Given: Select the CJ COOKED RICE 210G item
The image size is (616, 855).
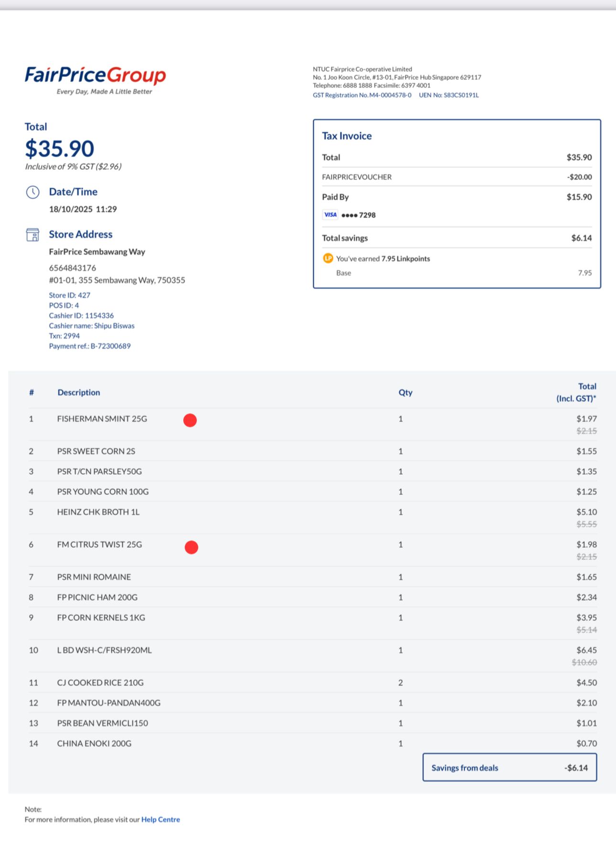Looking at the screenshot, I should (100, 683).
